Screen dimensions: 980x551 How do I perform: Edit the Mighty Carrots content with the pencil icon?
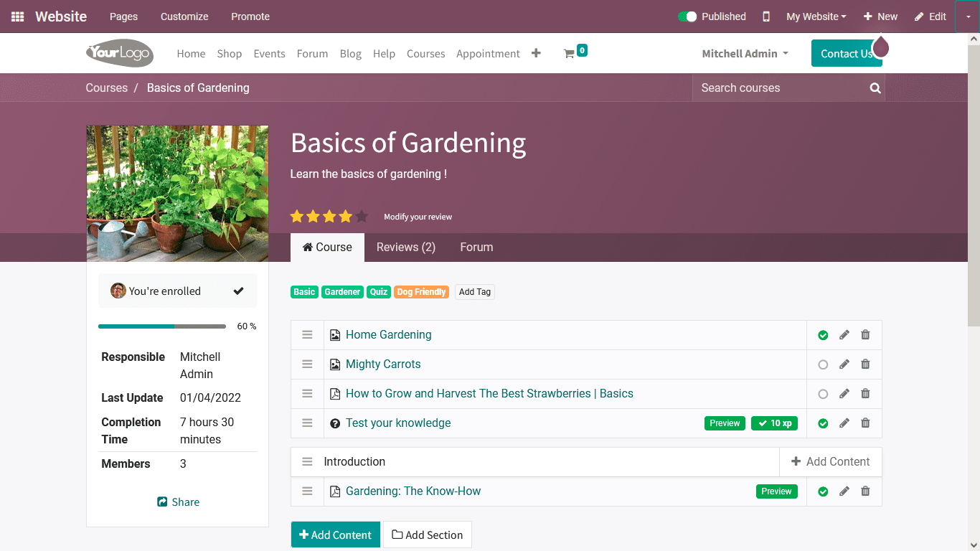click(844, 364)
